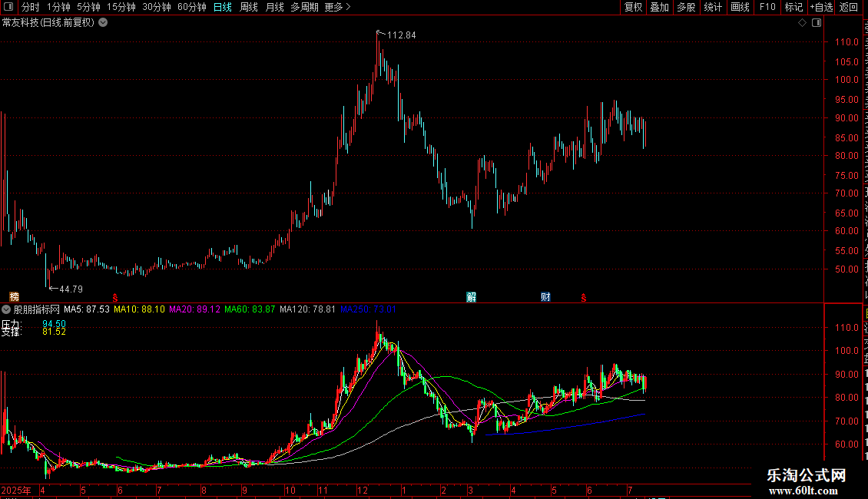The image size is (868, 499).
Task: Click the 解 event marker icon
Action: [x=471, y=297]
